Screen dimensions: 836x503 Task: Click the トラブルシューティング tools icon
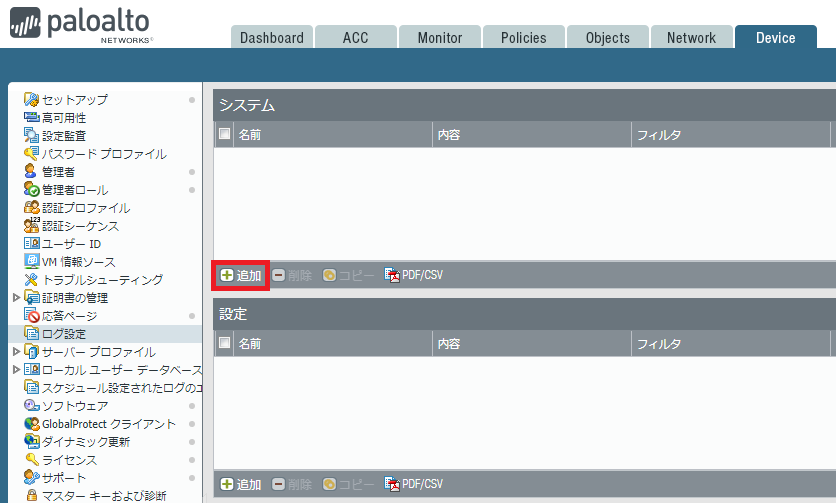point(31,280)
